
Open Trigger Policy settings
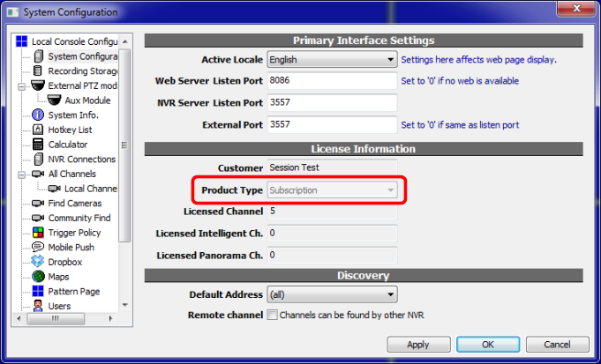pyautogui.click(x=74, y=233)
